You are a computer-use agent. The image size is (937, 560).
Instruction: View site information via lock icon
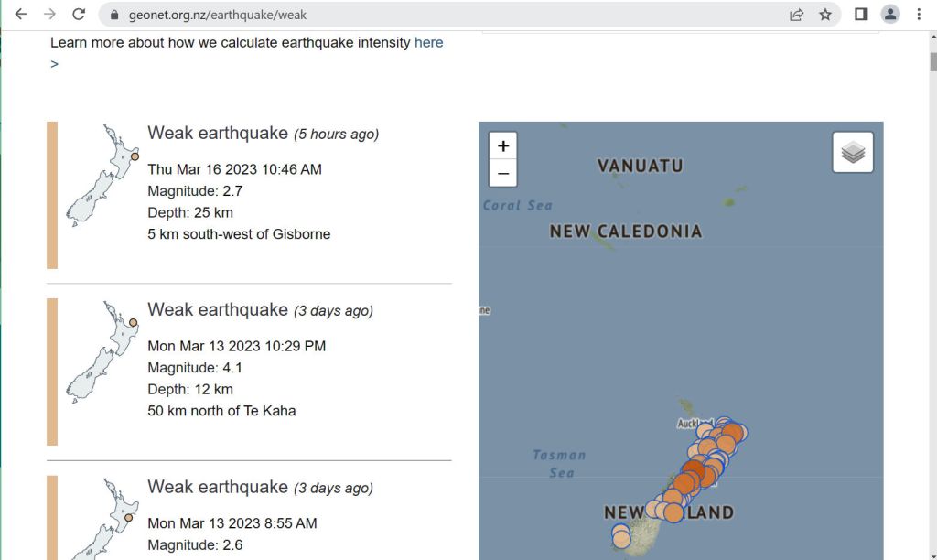pos(114,15)
